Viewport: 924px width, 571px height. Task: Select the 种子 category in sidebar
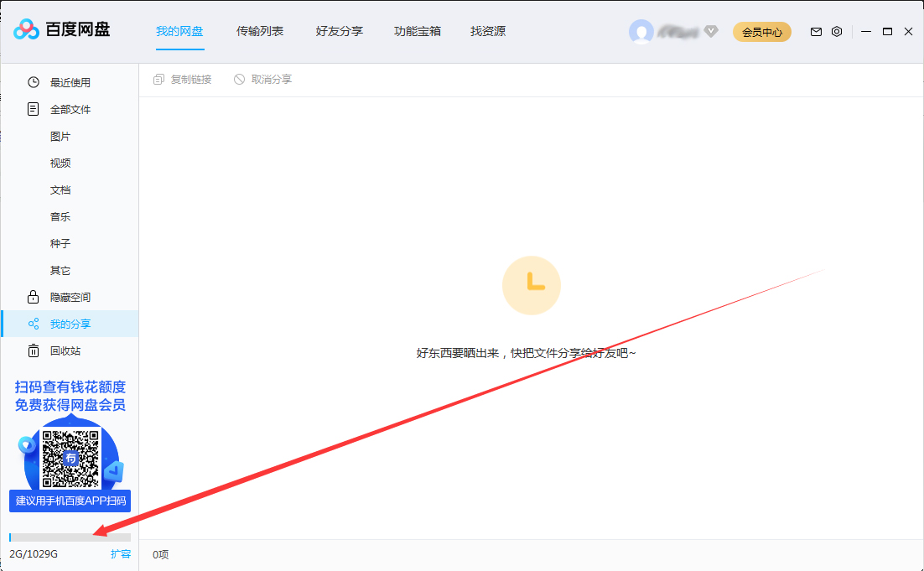(60, 242)
